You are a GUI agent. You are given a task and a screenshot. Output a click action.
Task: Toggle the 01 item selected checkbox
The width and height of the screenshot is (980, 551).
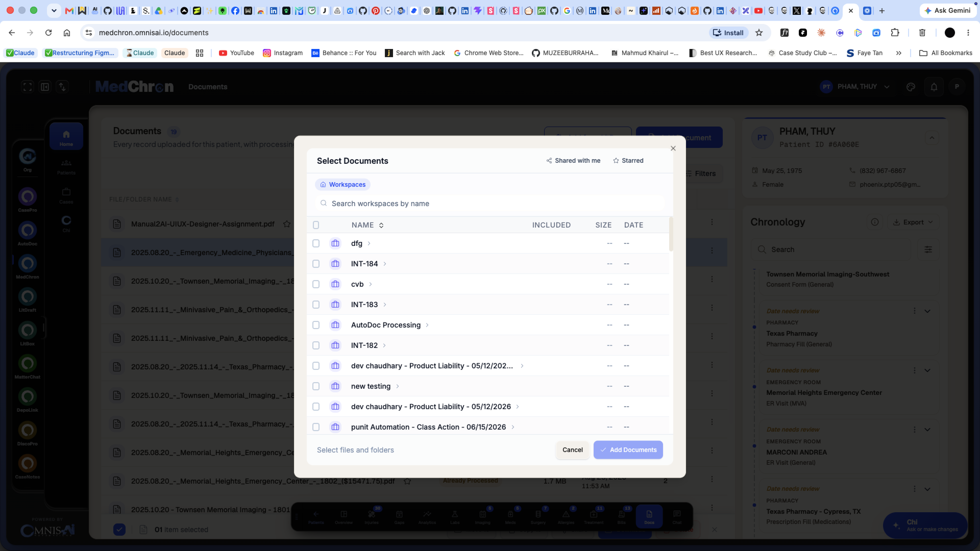pyautogui.click(x=119, y=529)
